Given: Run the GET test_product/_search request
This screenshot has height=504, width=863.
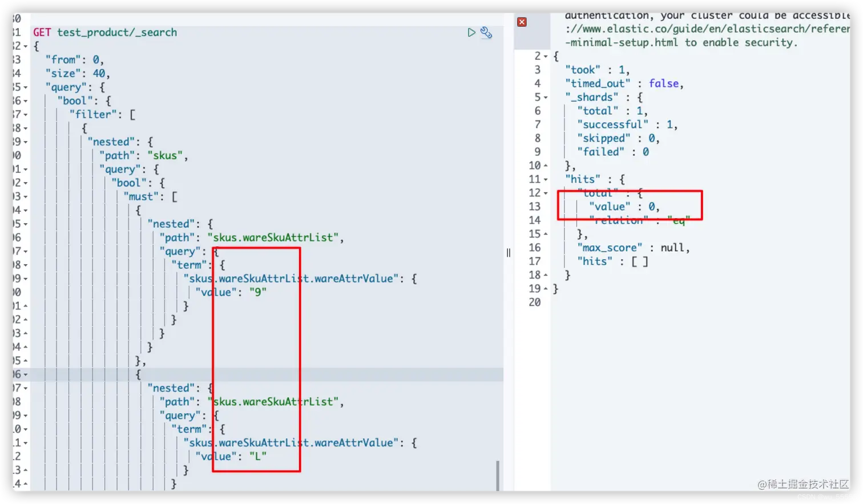Looking at the screenshot, I should click(x=471, y=33).
